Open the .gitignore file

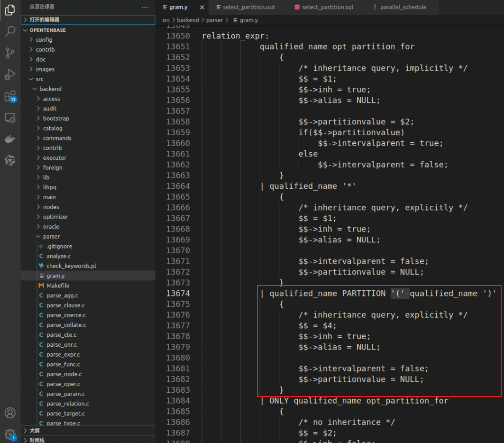coord(88,246)
